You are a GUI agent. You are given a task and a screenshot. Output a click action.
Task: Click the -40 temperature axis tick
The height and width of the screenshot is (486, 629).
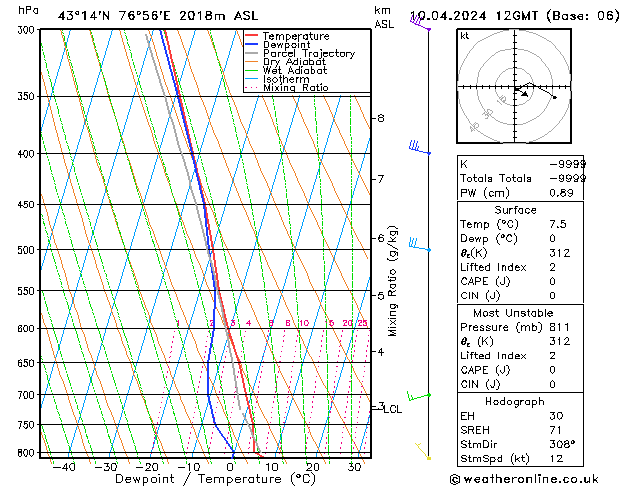tap(64, 467)
